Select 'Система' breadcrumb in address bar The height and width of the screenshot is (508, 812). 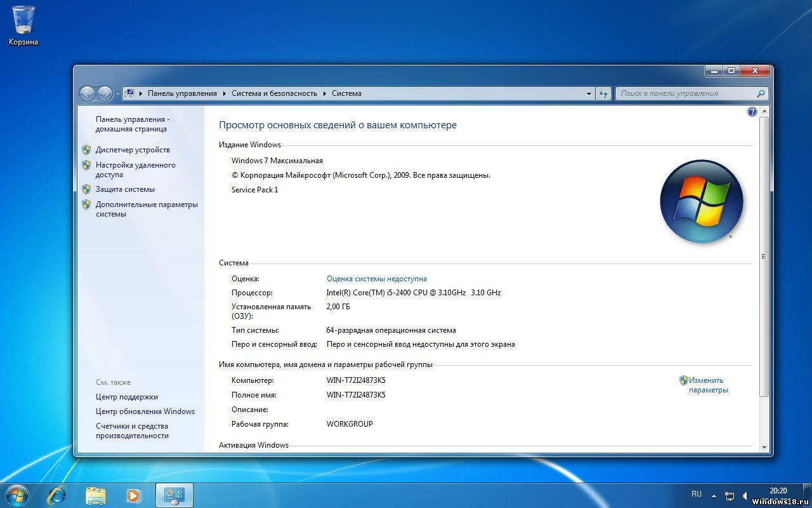pos(346,93)
